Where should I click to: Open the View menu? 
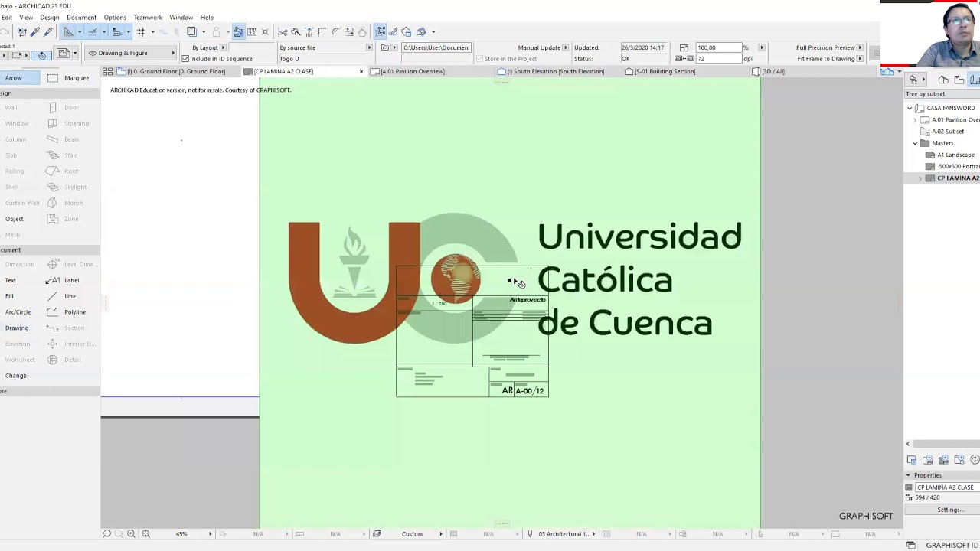coord(26,17)
